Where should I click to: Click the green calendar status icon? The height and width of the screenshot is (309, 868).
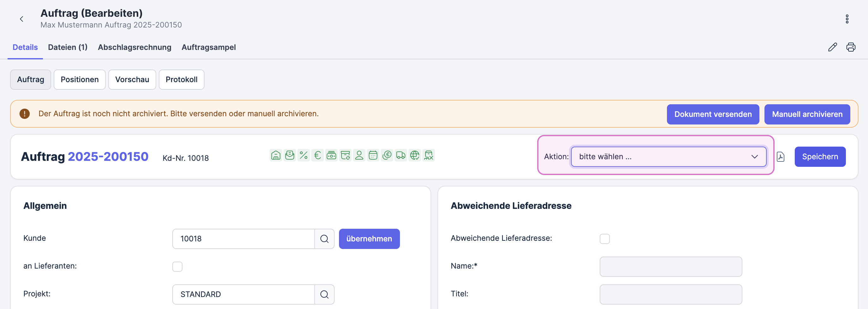pos(373,155)
